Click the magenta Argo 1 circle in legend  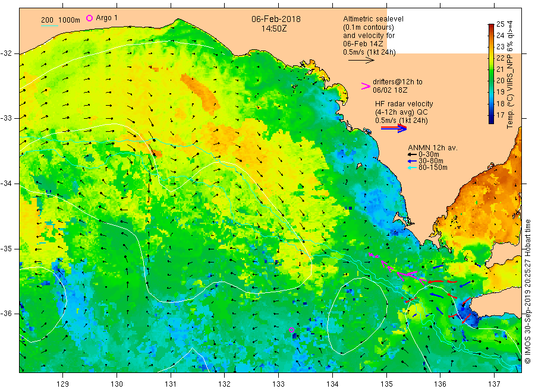[x=89, y=18]
